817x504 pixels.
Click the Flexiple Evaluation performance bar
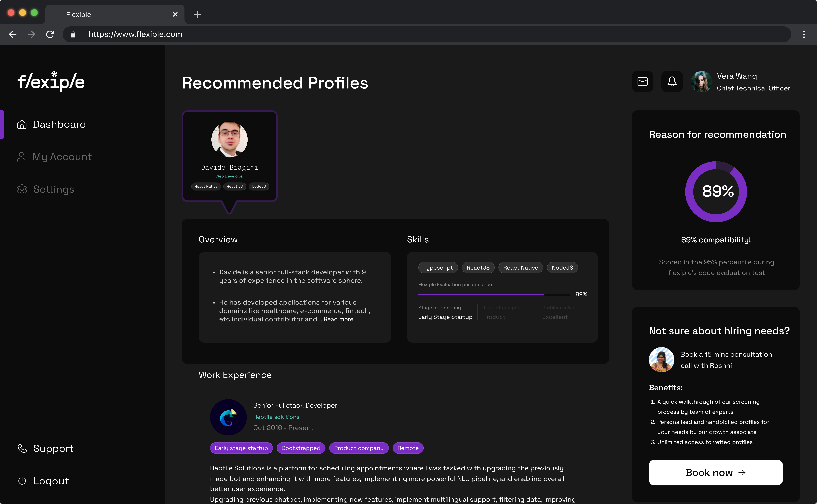point(494,295)
